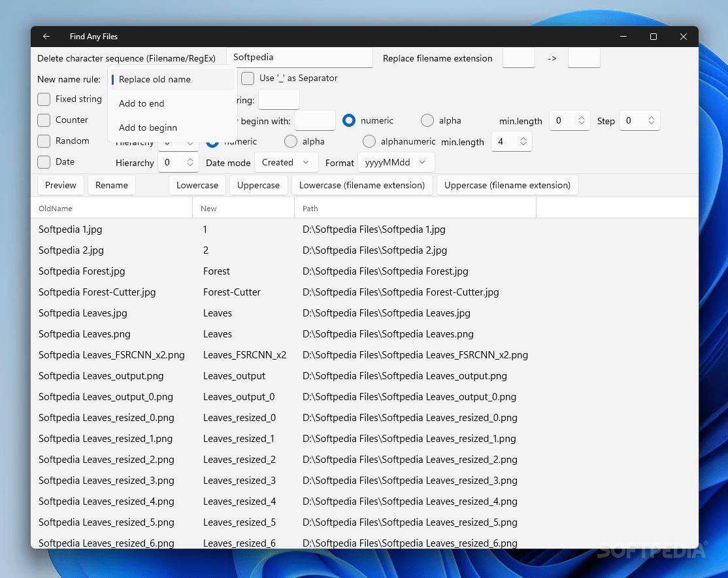Click the Uppercase button
Screen dimensions: 728x578
coord(258,185)
